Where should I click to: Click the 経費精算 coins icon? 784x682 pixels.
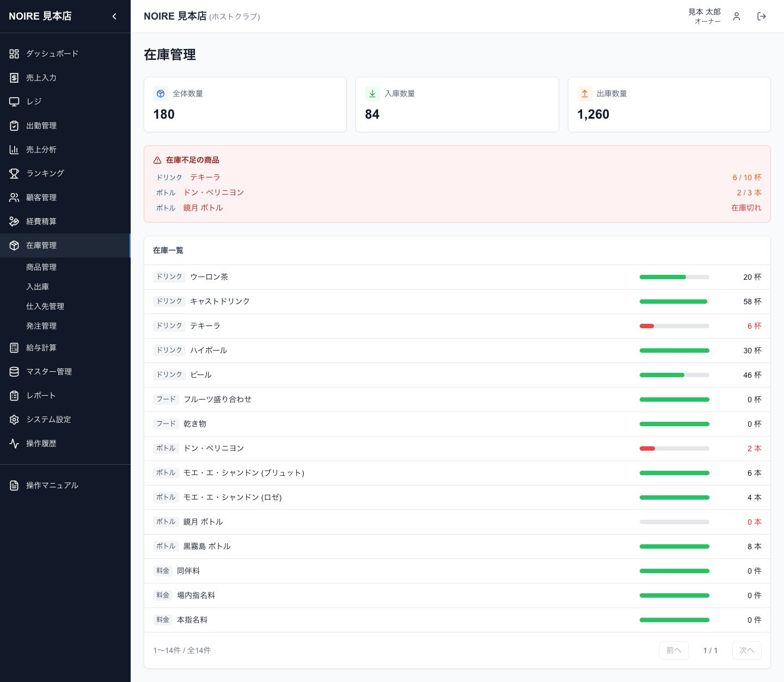tap(14, 222)
